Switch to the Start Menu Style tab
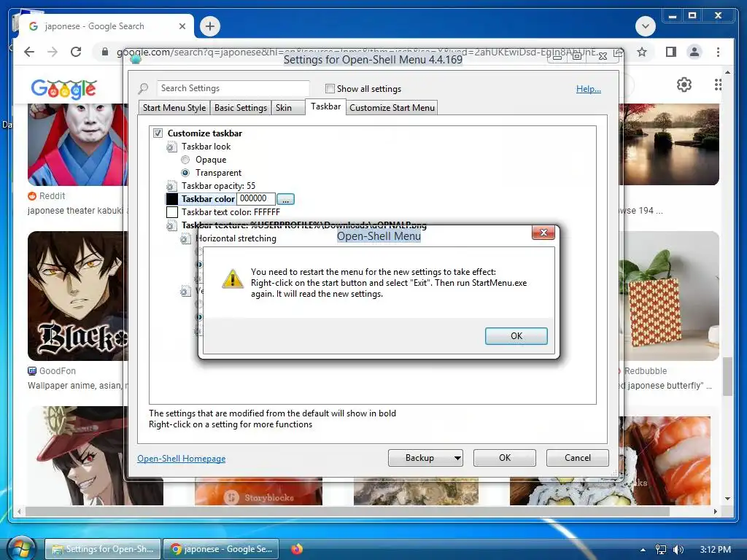The height and width of the screenshot is (560, 747). pos(174,108)
